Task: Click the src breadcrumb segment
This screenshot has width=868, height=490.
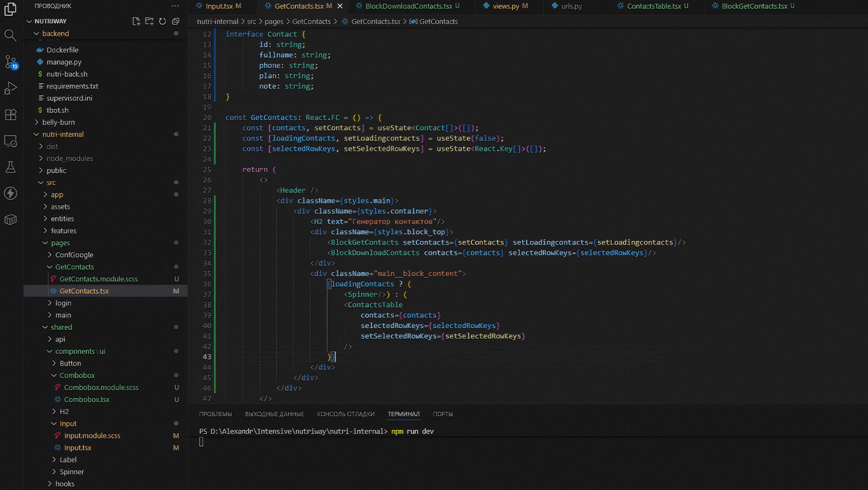Action: click(251, 21)
